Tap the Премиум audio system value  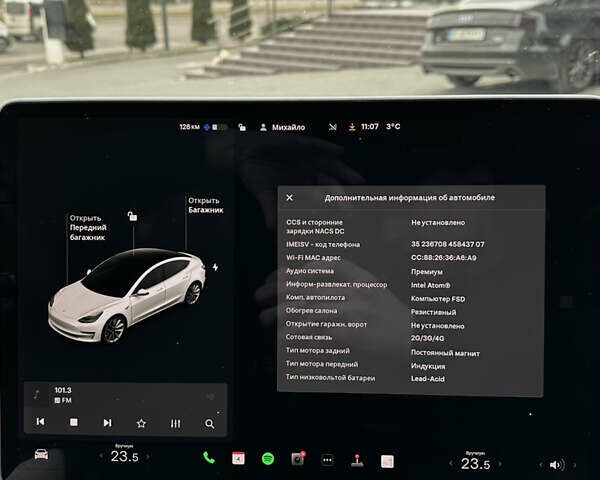click(427, 271)
